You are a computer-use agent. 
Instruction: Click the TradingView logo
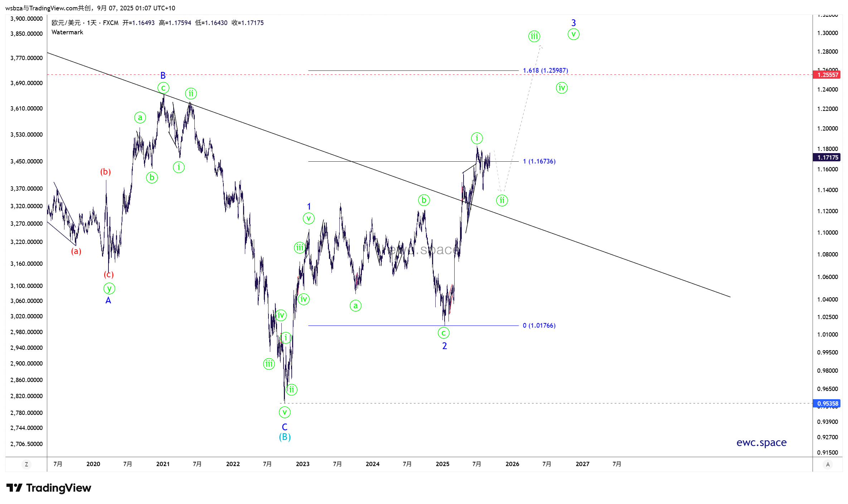click(x=49, y=488)
